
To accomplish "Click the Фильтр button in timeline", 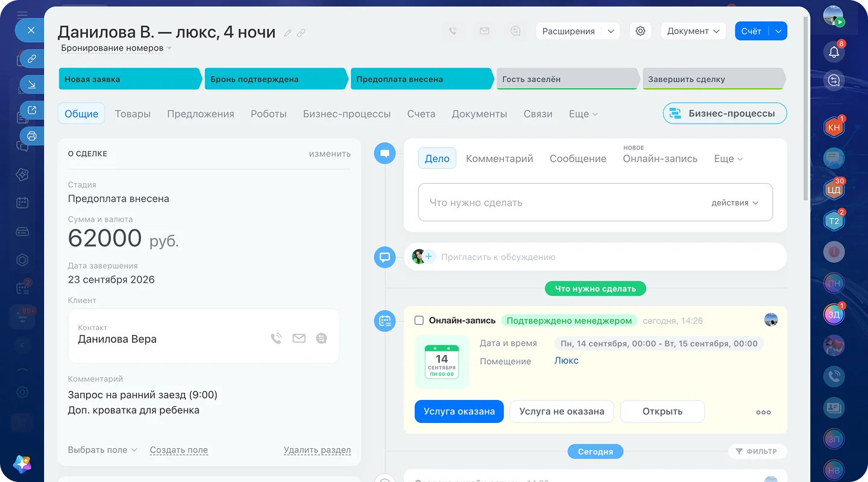I will (x=758, y=451).
